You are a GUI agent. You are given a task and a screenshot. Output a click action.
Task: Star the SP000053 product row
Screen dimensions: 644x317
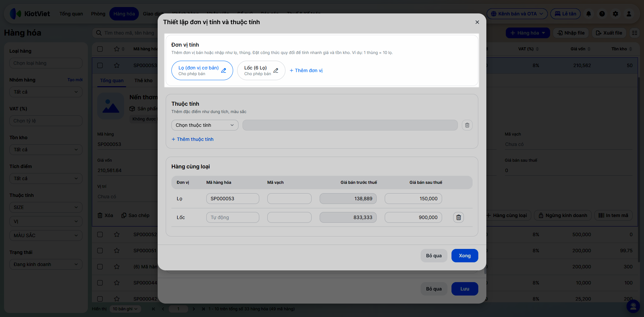117,65
